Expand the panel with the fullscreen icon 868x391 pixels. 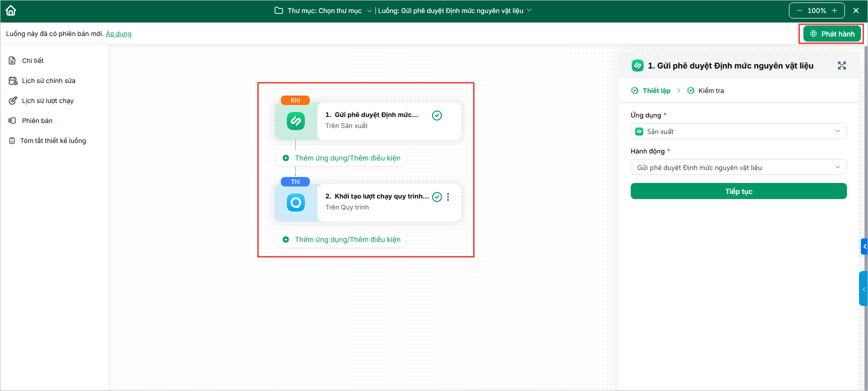coord(842,65)
